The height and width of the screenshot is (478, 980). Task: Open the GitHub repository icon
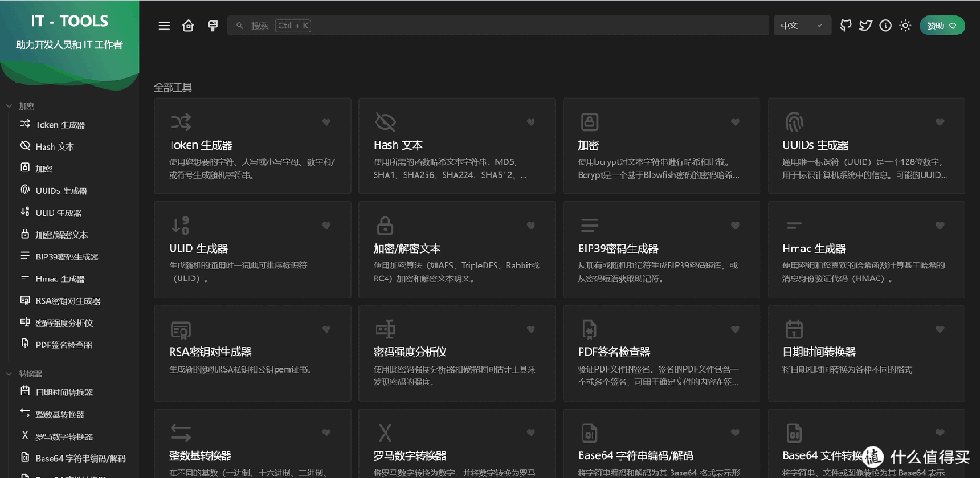[x=846, y=25]
